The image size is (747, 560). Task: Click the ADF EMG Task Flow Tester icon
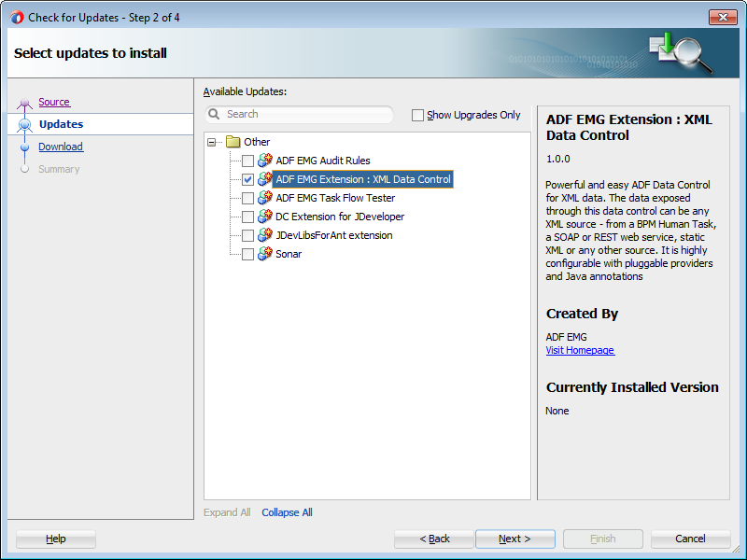point(265,198)
